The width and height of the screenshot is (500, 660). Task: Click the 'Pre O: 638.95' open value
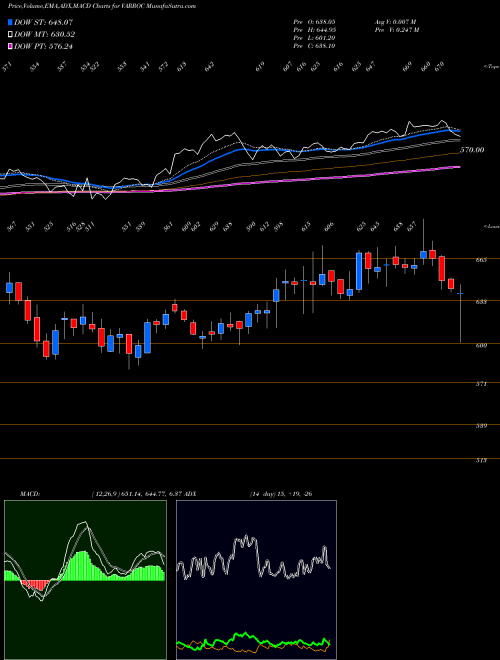pos(314,21)
